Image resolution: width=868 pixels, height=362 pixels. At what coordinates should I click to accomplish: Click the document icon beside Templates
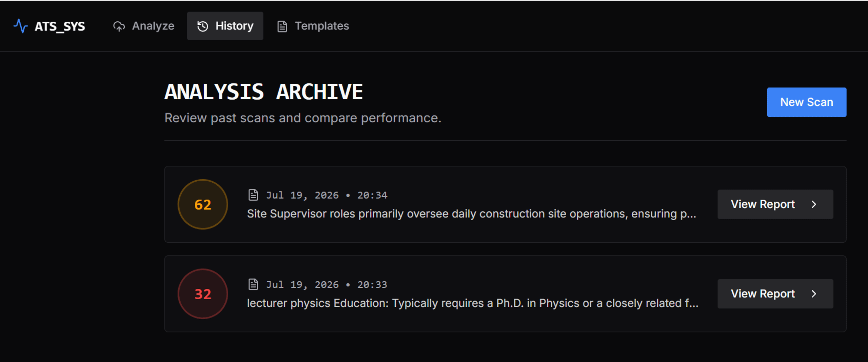(282, 26)
